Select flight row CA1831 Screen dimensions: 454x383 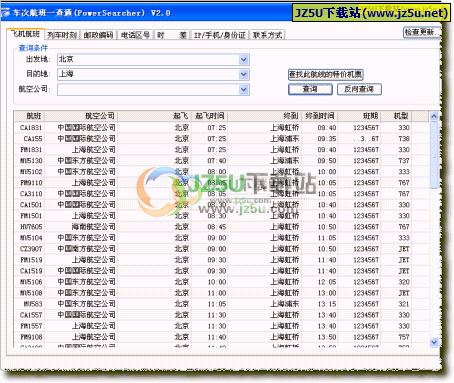click(x=221, y=128)
